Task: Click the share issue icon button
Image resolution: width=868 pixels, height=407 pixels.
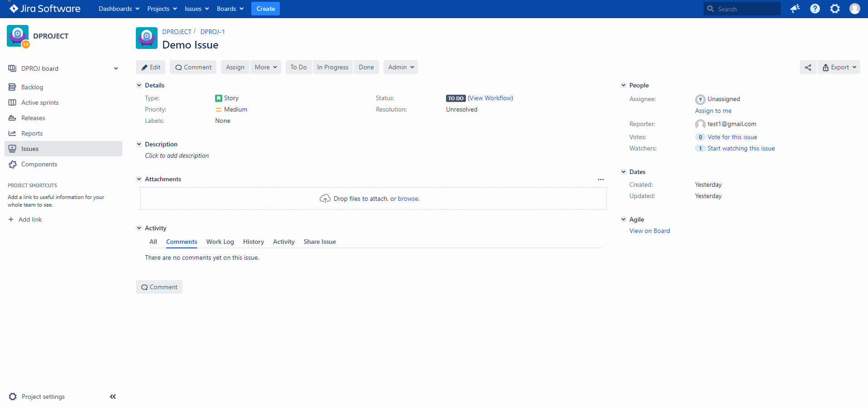Action: [x=808, y=67]
